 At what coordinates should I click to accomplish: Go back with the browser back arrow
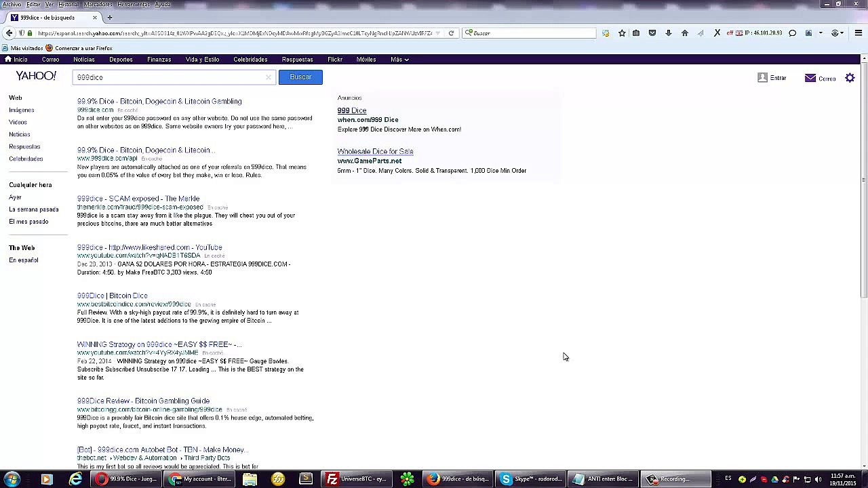click(9, 33)
